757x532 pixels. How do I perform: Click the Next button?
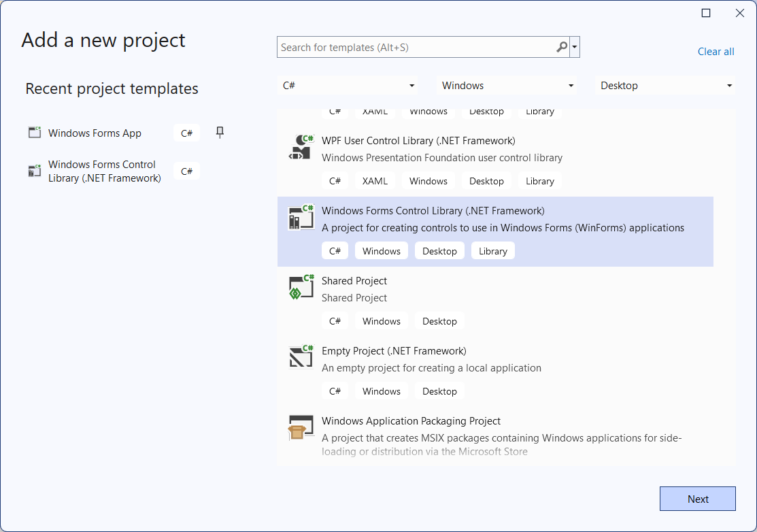coord(698,499)
